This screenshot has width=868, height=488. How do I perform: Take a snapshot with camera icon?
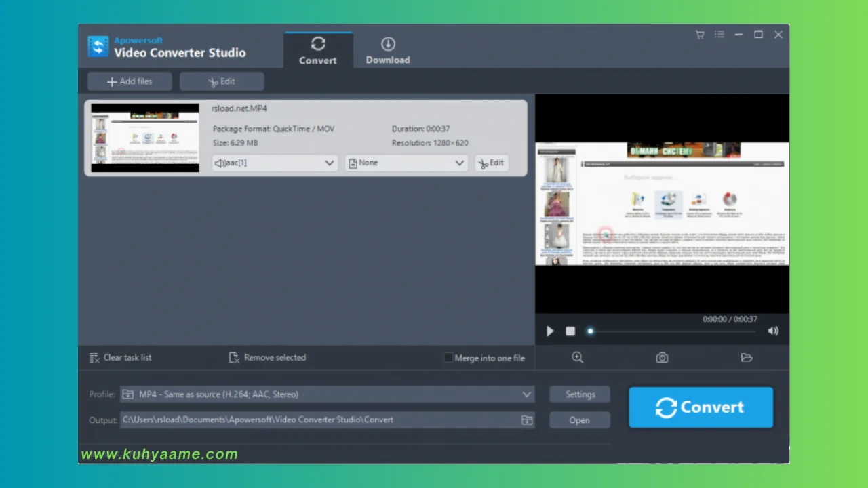(663, 357)
